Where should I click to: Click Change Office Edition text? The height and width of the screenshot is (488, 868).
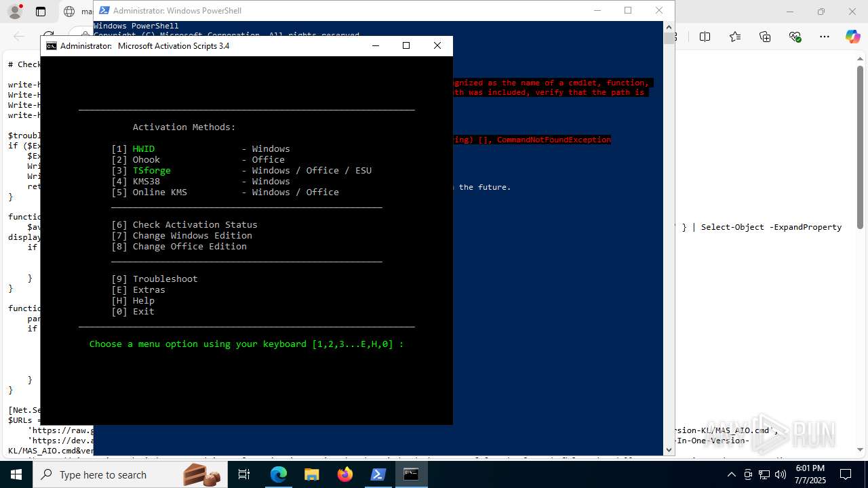tap(190, 246)
